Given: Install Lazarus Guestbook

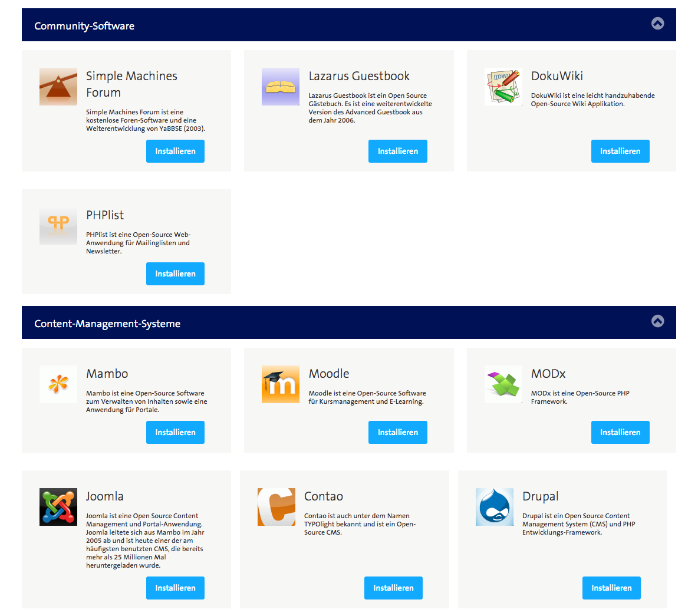Looking at the screenshot, I should [398, 151].
